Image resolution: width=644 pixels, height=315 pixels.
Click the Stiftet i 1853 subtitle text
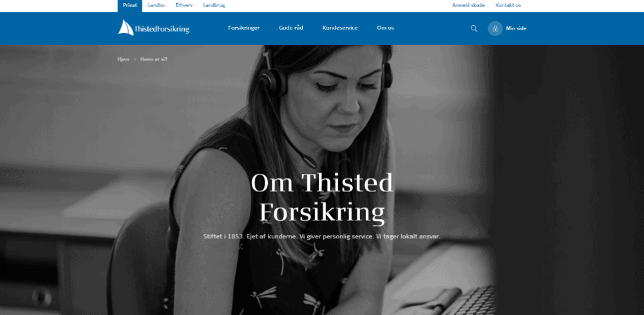point(321,236)
